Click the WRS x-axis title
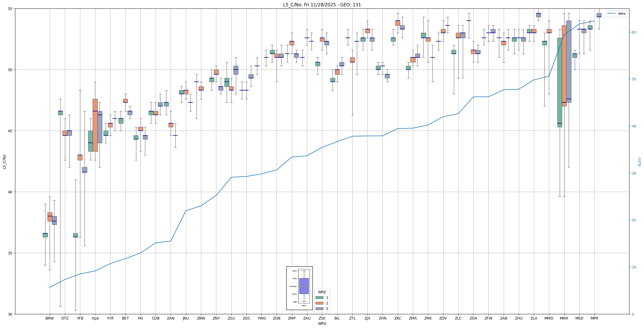The height and width of the screenshot is (328, 644). pos(322,324)
